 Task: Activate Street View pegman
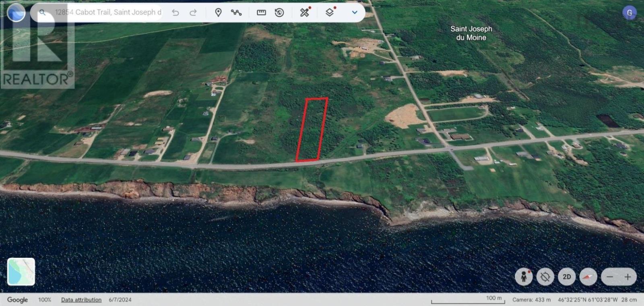pos(524,277)
